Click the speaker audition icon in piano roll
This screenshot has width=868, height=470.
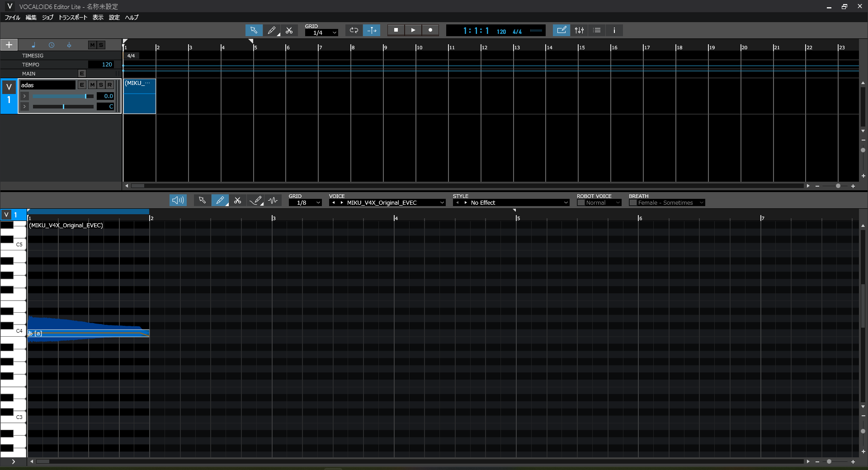(178, 200)
